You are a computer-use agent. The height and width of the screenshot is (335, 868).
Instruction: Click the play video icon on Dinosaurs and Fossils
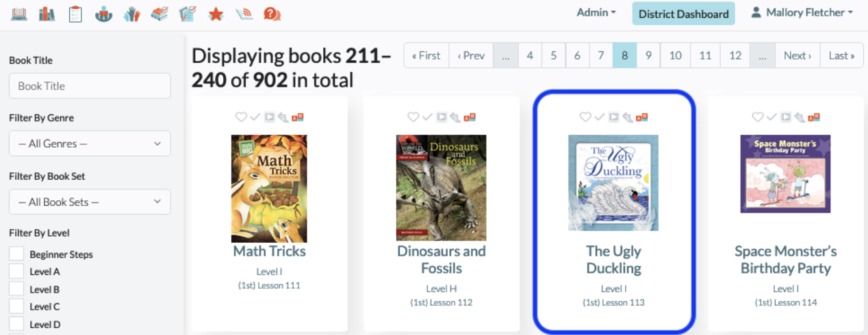pyautogui.click(x=442, y=117)
